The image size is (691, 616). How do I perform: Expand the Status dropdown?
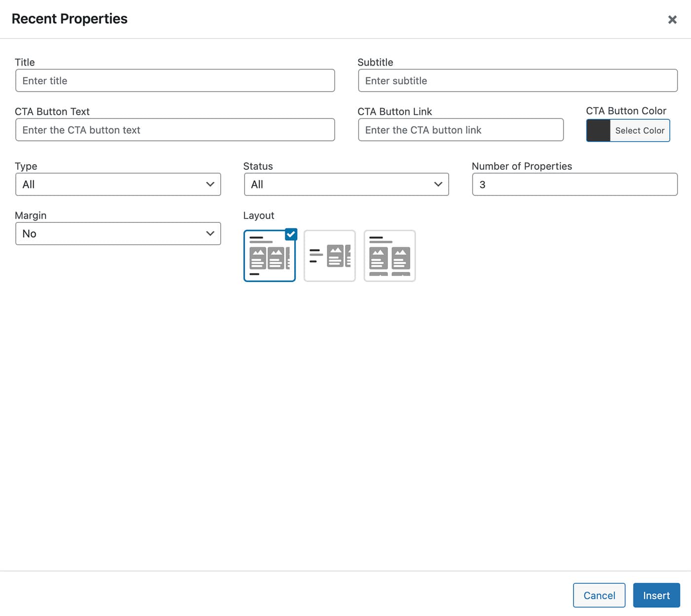pos(346,184)
